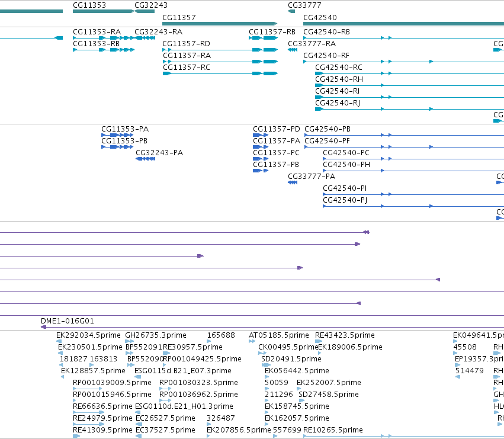
Task: Click the CG11353 gene label
Action: pos(89,5)
